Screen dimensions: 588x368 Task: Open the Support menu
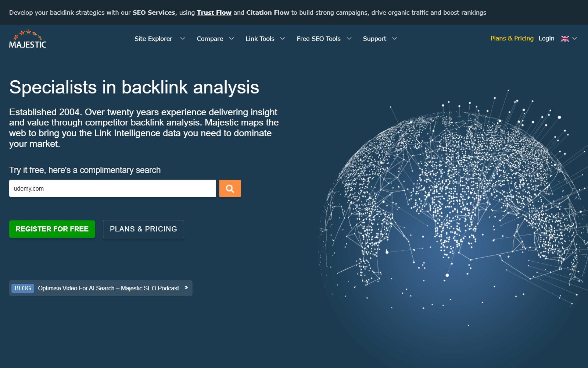(x=374, y=39)
